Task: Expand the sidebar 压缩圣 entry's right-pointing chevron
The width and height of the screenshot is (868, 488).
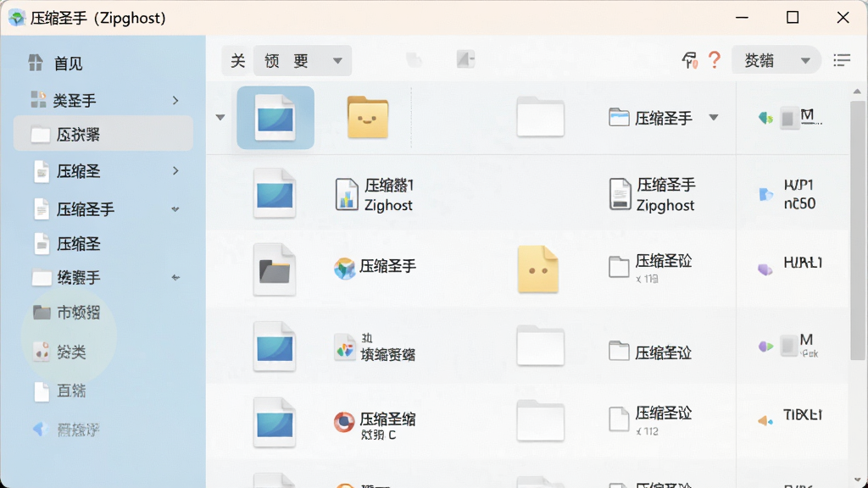Action: tap(175, 171)
